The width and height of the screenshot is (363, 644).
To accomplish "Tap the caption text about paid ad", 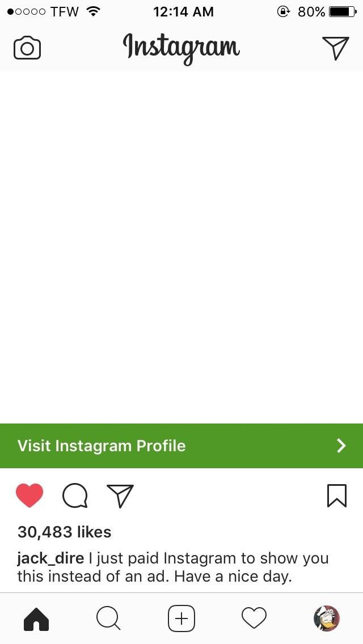I will click(x=172, y=567).
